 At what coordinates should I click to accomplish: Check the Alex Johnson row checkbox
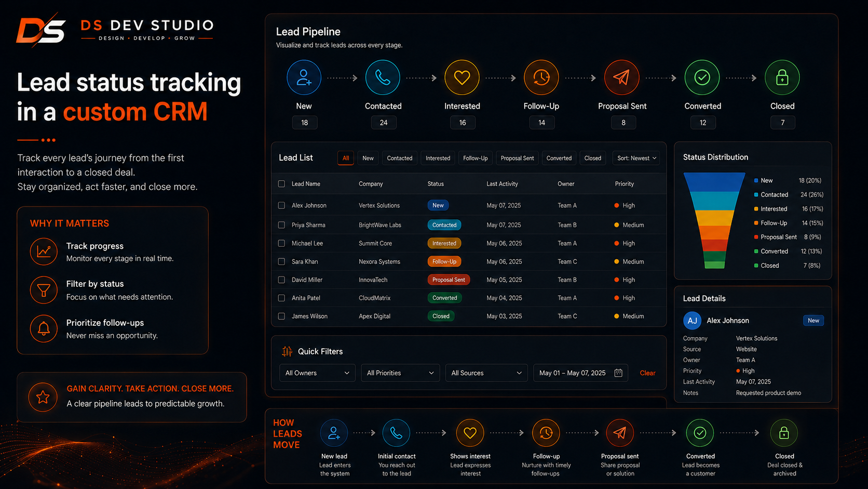(281, 205)
